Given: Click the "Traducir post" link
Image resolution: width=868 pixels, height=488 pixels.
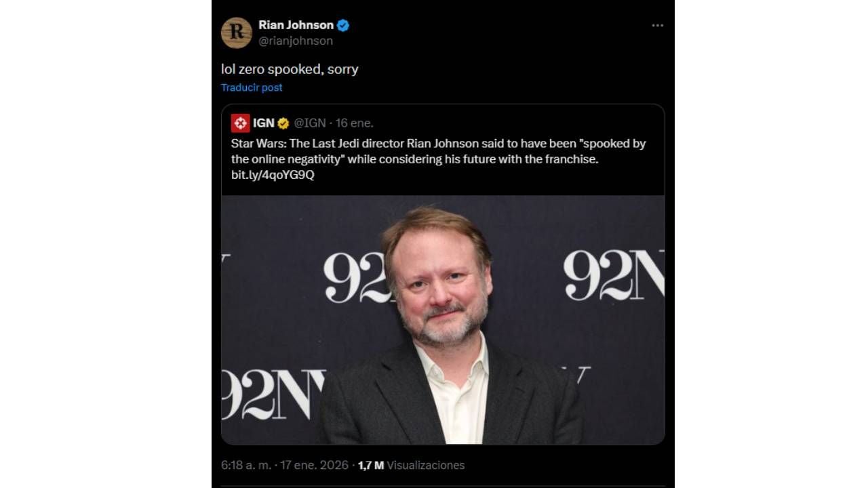Looking at the screenshot, I should tap(252, 87).
